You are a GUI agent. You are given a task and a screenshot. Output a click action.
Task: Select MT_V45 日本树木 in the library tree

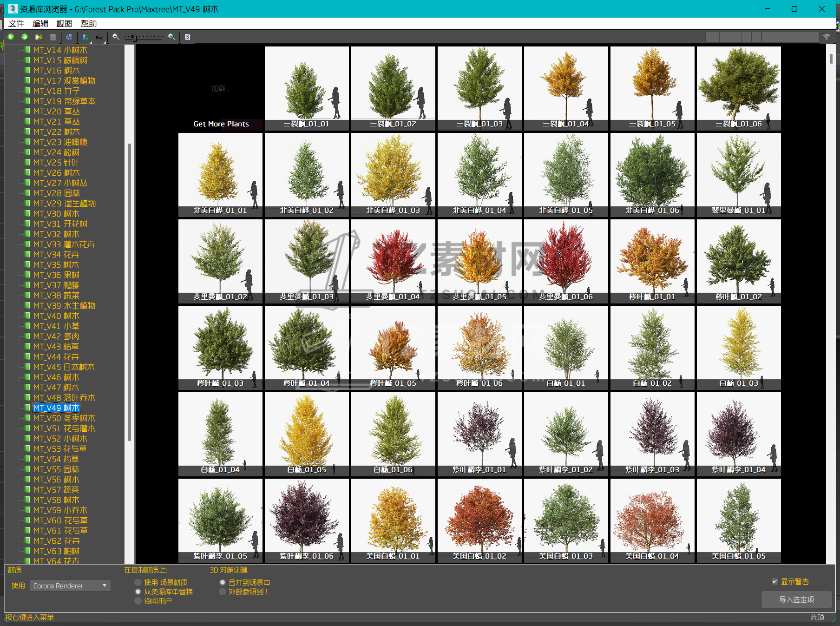click(64, 367)
